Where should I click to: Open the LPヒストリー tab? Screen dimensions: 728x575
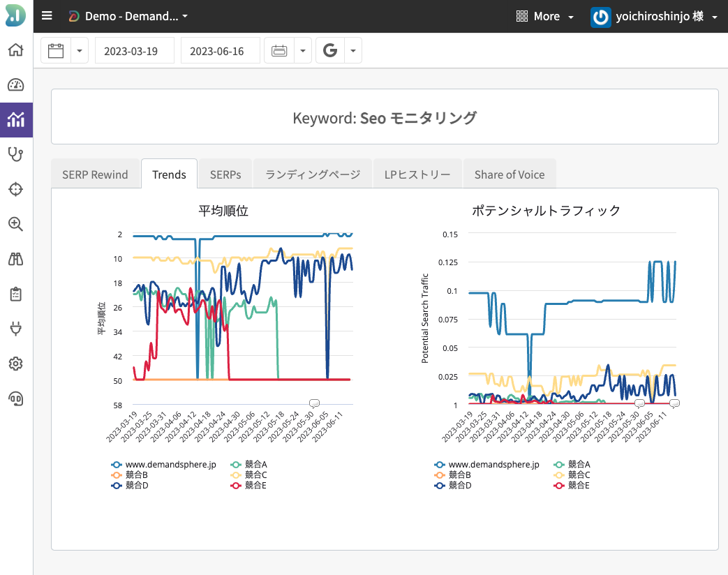(417, 174)
